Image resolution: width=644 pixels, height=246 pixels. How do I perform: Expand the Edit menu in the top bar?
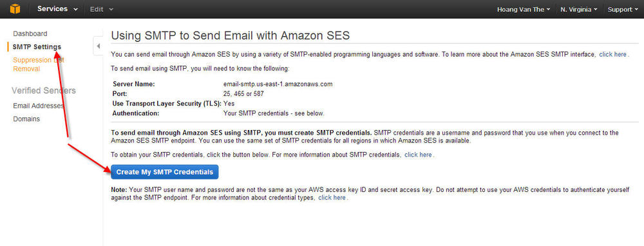pos(102,9)
